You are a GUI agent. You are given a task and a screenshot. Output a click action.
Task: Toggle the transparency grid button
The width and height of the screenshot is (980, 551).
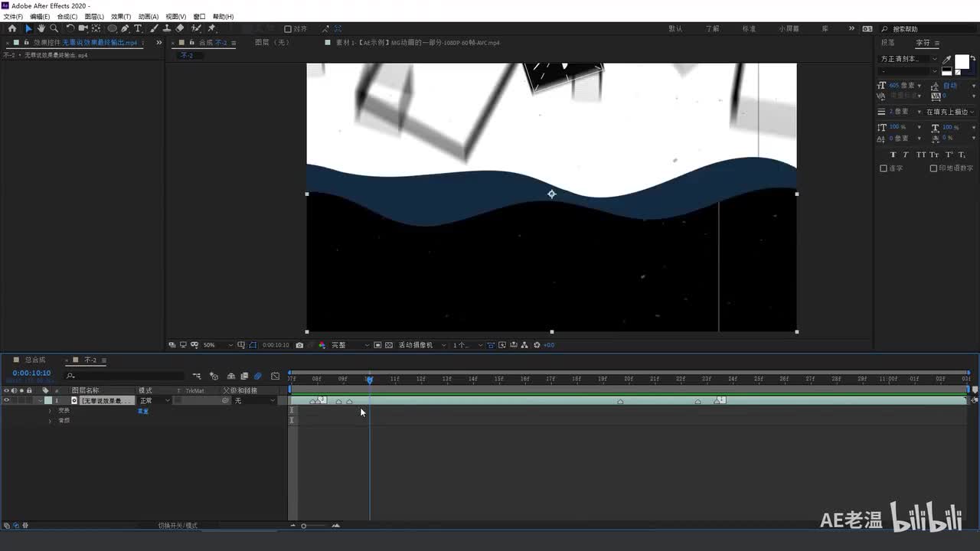(389, 345)
